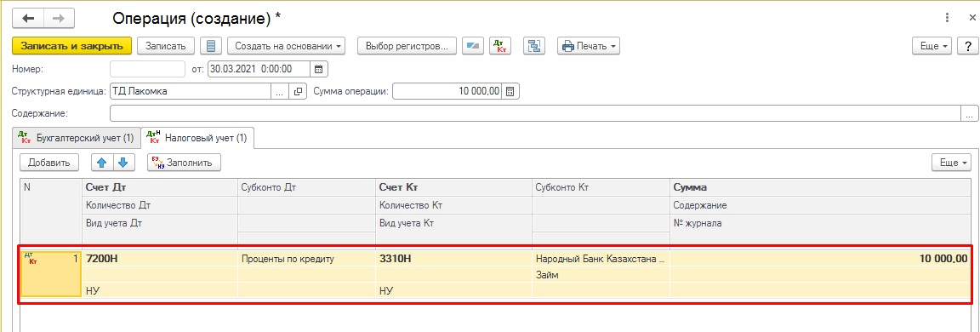Go back with the left arrow button
This screenshot has width=980, height=332.
(29, 18)
